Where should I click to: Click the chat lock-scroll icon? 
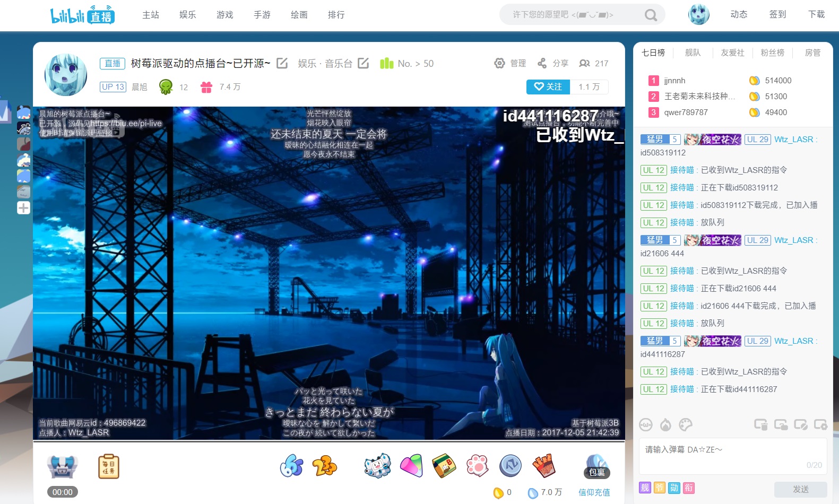pos(781,424)
